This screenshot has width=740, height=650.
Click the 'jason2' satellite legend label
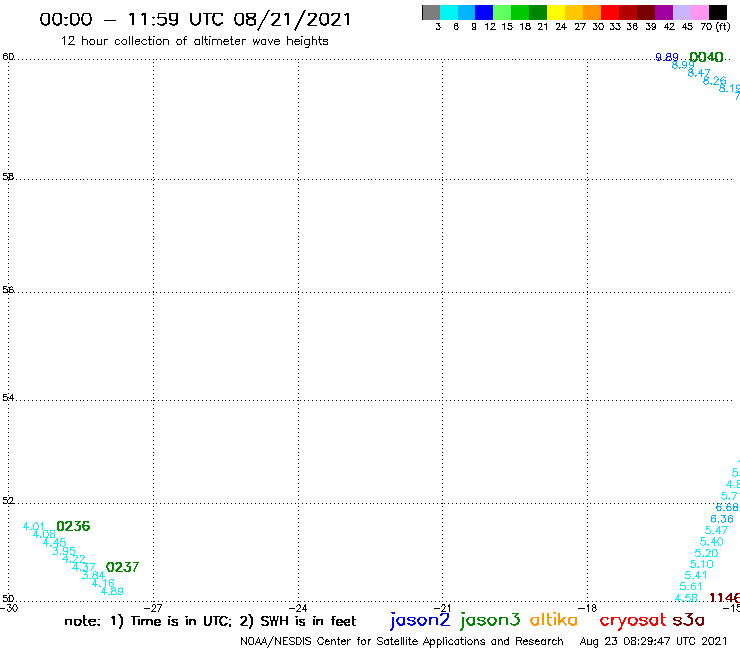point(420,620)
